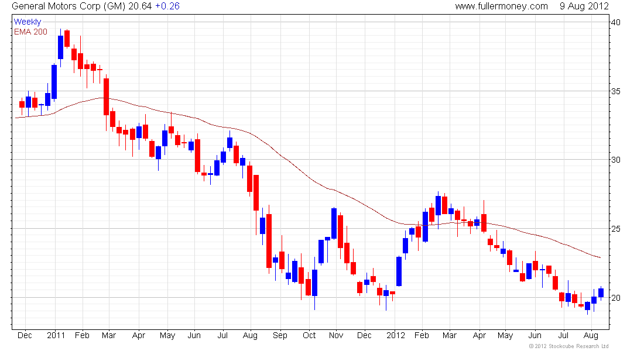This screenshot has height=351, width=644.
Task: Click the price value 20.64
Action: (140, 6)
